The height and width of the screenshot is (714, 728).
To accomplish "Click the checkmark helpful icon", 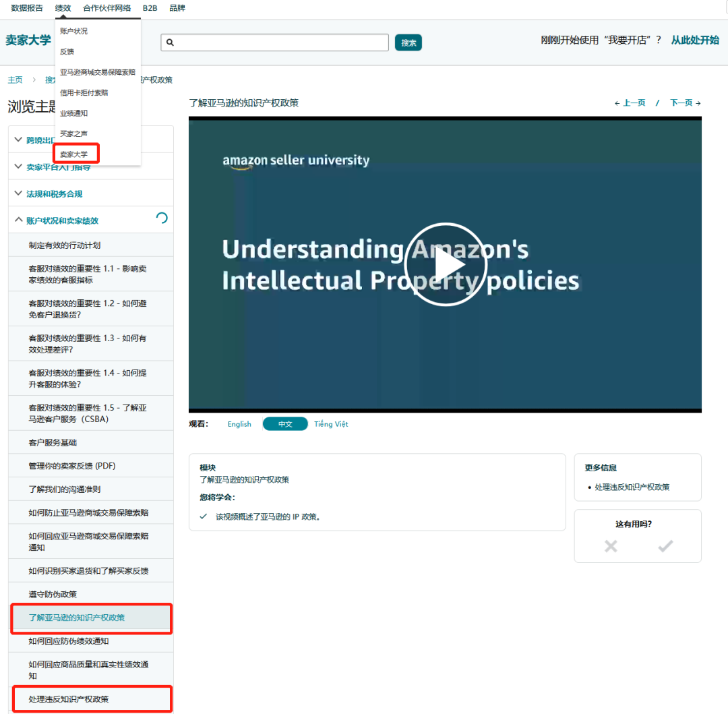I will tap(665, 546).
